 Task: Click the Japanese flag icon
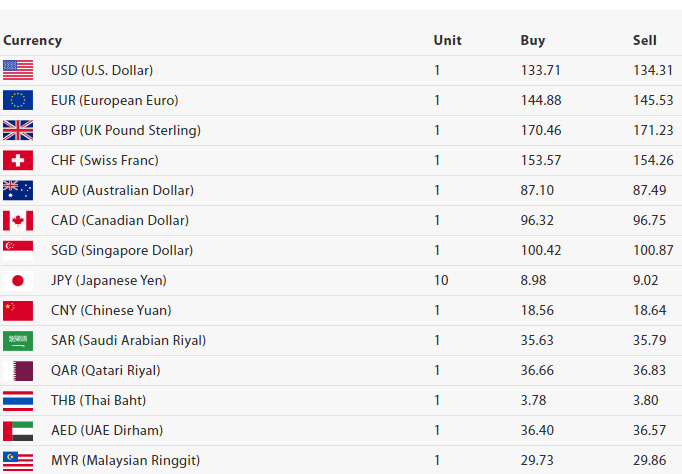(x=18, y=280)
